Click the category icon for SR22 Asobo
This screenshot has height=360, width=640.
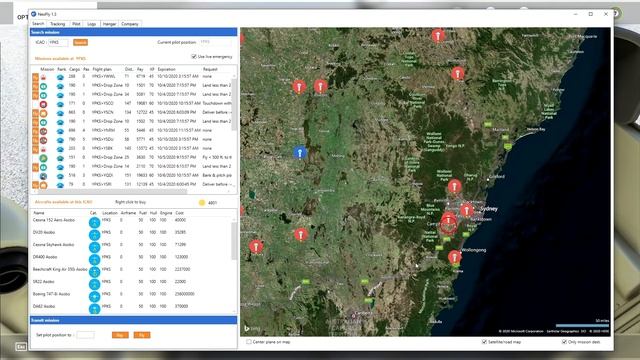(94, 284)
